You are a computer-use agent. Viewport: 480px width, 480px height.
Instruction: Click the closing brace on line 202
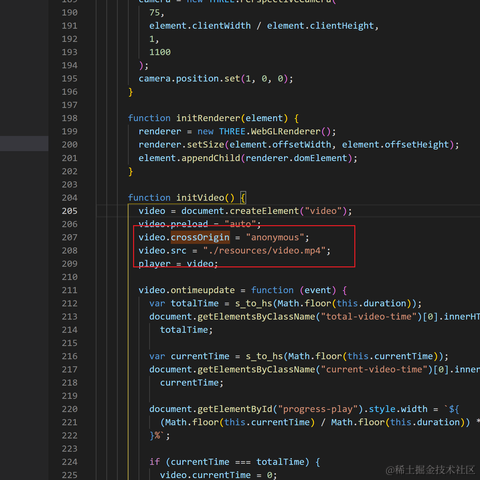pos(131,171)
